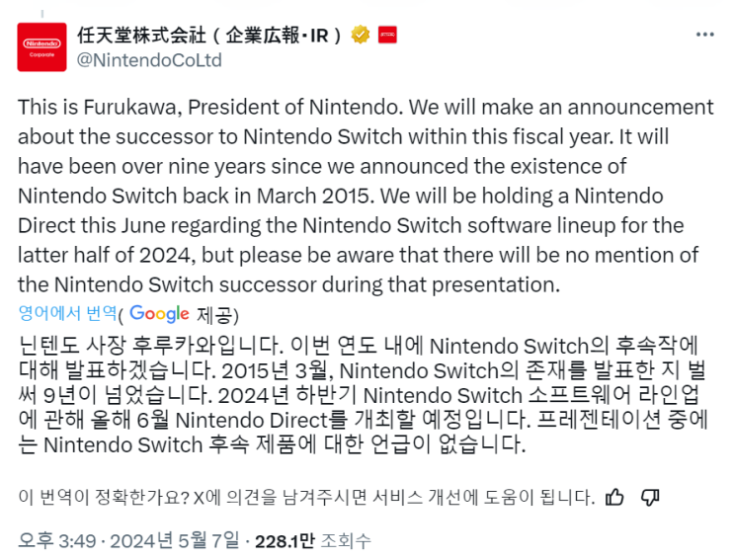
Task: Open the @NintendoCoLtd handle link
Action: [149, 60]
